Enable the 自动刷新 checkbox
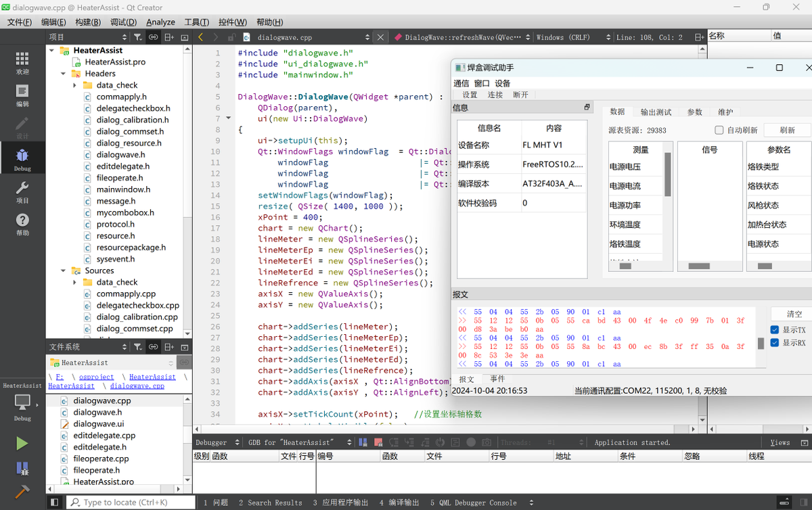The image size is (812, 510). (719, 130)
